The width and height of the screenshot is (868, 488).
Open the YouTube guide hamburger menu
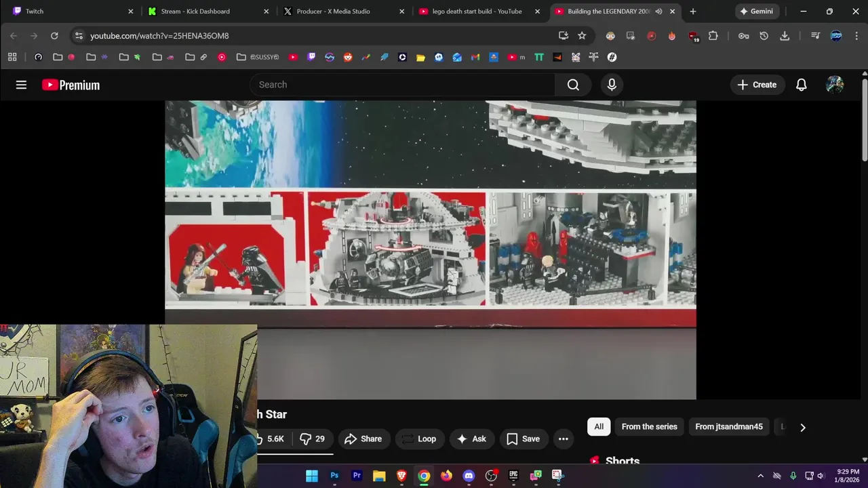point(21,85)
